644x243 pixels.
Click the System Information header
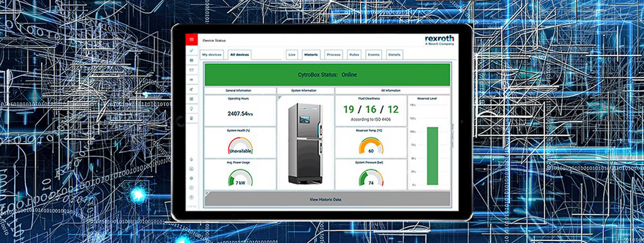point(305,91)
